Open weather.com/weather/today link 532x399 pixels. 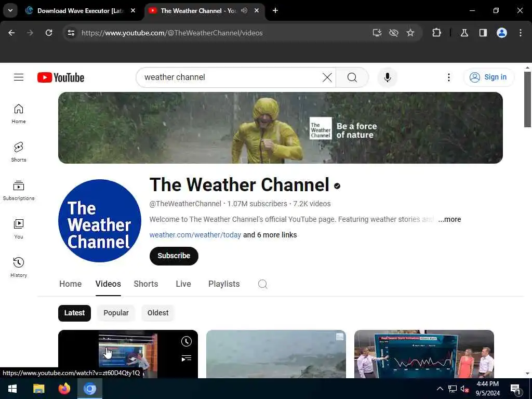[x=195, y=235]
